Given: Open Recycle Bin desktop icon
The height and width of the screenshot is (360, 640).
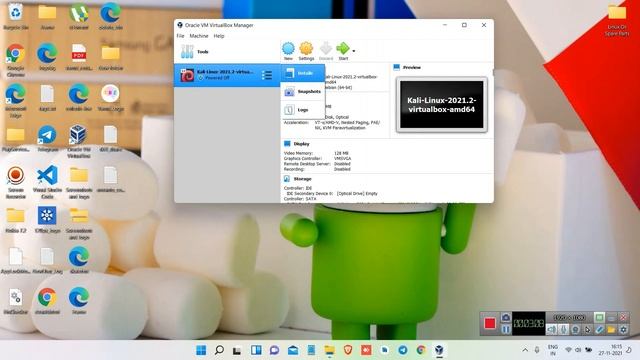Looking at the screenshot, I should [16, 17].
